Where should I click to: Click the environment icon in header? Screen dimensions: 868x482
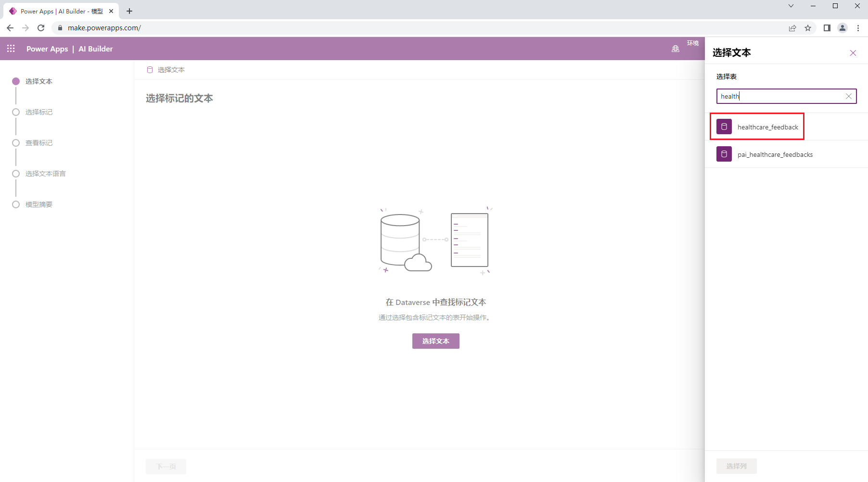point(676,49)
